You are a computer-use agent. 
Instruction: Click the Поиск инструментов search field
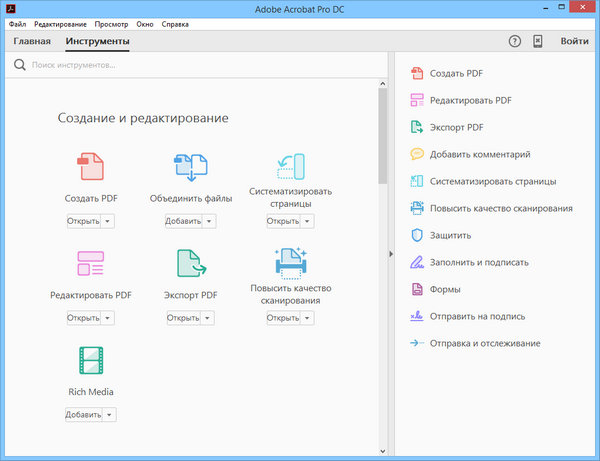[150, 65]
